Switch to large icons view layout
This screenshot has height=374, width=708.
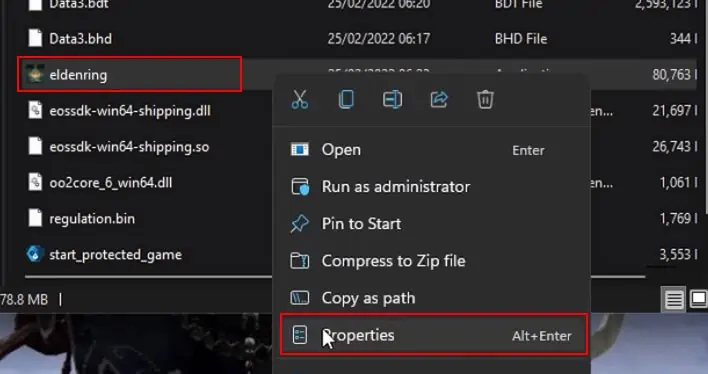tap(698, 299)
